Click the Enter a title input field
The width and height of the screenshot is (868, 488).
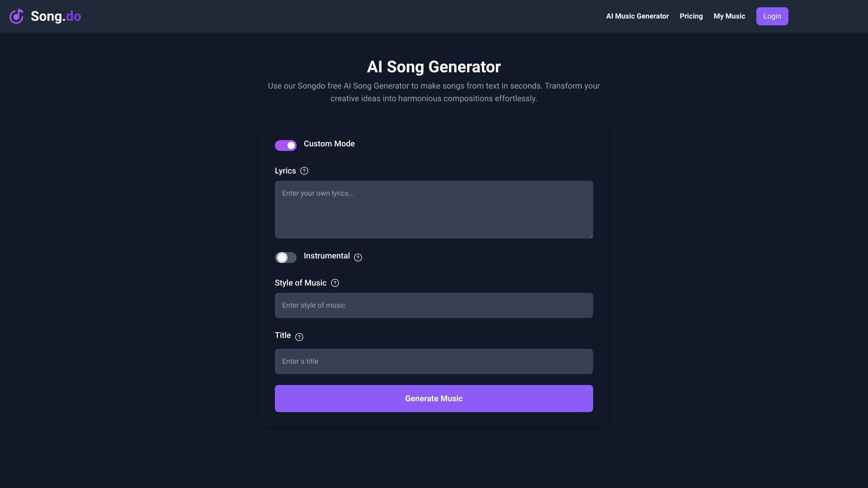coord(434,361)
